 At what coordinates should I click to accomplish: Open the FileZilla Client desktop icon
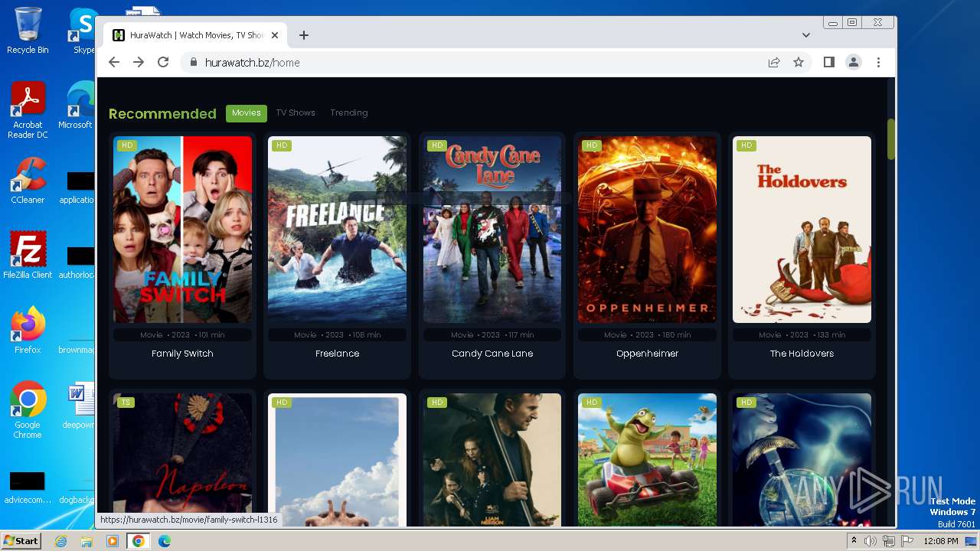[x=28, y=255]
